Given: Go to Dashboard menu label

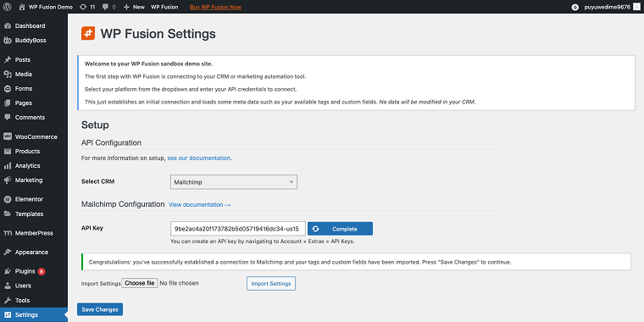Looking at the screenshot, I should [30, 26].
